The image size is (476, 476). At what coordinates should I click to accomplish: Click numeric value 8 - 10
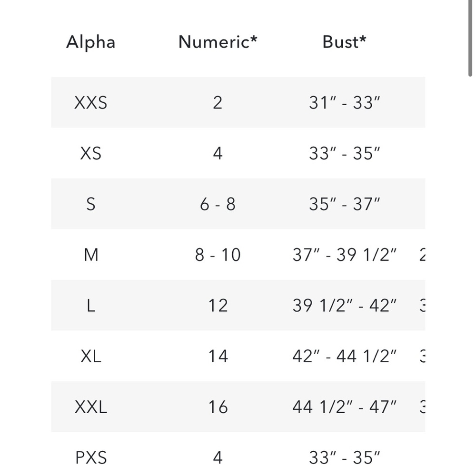pos(218,255)
